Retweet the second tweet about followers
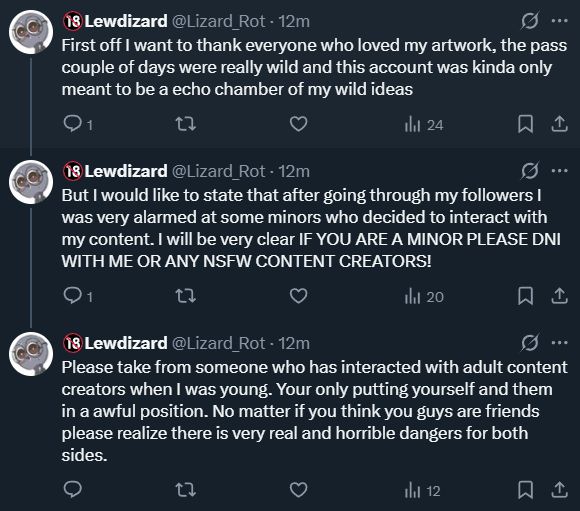Screen dimensions: 580x511 [x=185, y=296]
